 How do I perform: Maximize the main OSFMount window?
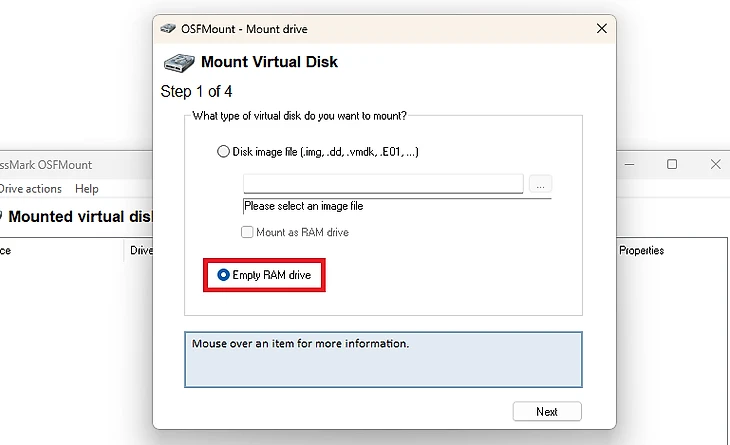pyautogui.click(x=672, y=164)
